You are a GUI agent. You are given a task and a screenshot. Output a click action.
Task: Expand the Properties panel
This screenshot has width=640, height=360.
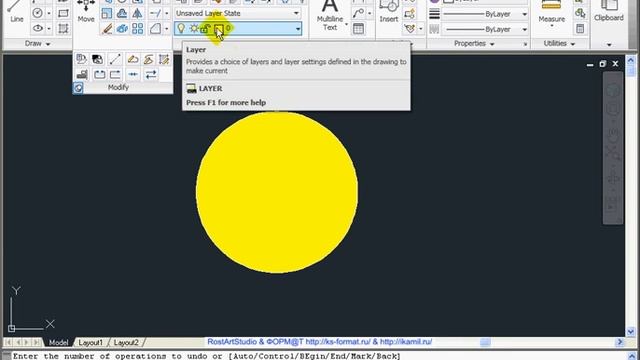point(474,43)
